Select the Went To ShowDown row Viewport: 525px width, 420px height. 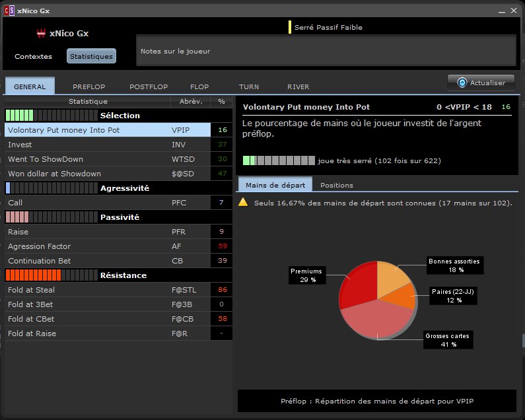click(x=118, y=159)
